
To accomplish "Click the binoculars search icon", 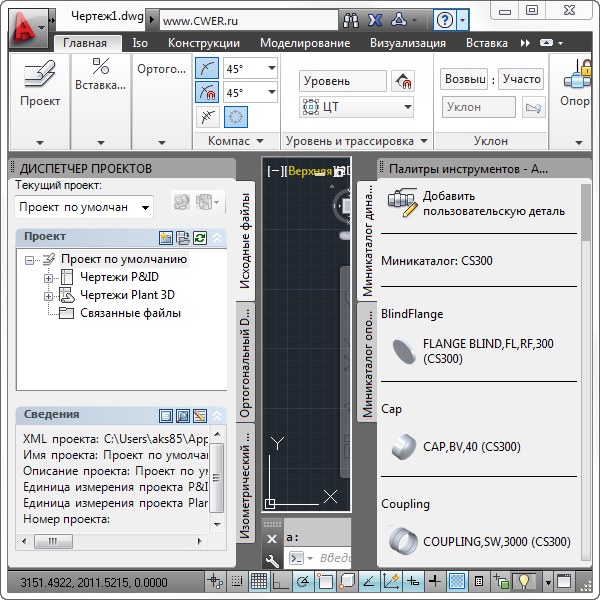I will [351, 19].
